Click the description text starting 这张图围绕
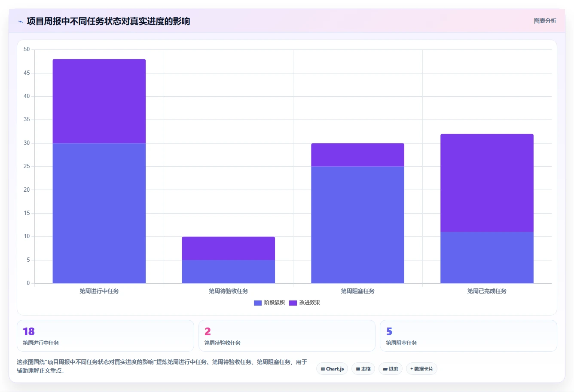 point(162,366)
